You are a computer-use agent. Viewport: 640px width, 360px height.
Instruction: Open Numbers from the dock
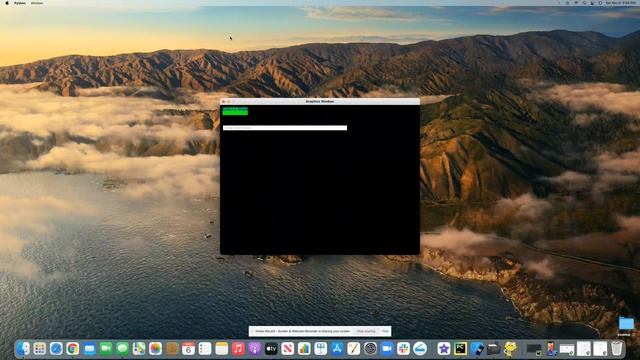click(x=304, y=349)
